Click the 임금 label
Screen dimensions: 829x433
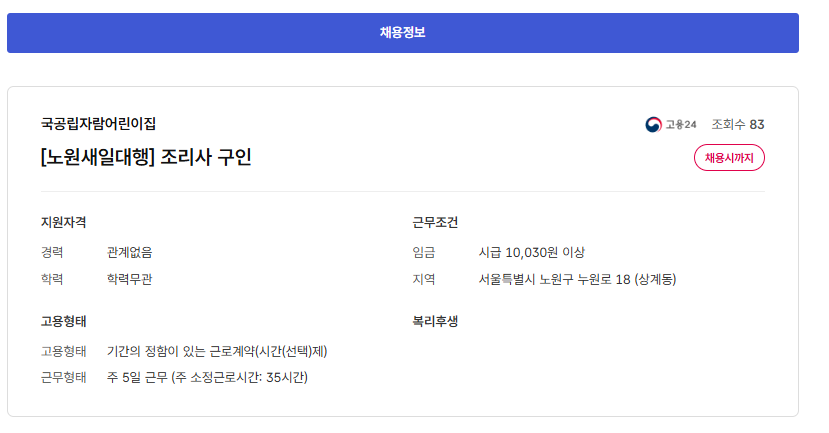point(424,252)
